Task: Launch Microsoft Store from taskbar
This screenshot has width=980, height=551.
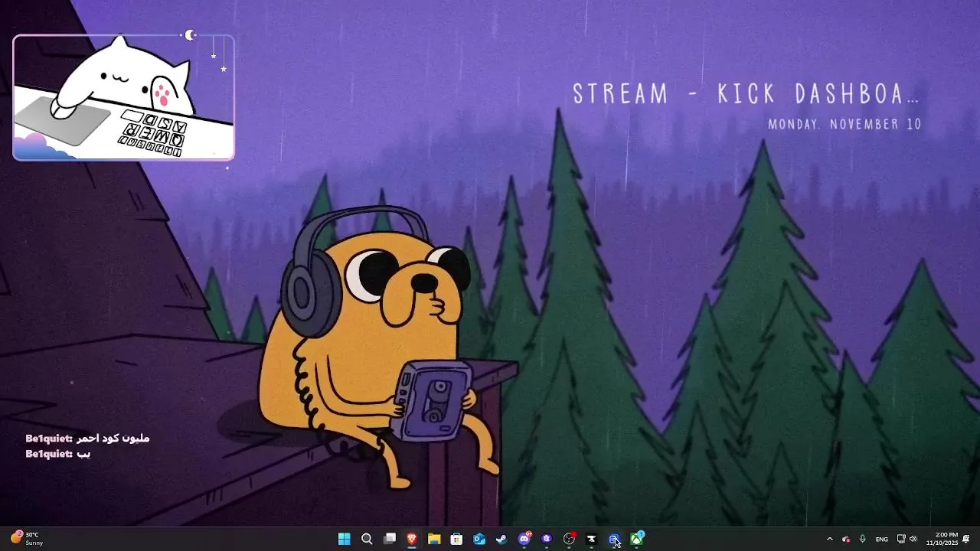Action: pos(456,539)
